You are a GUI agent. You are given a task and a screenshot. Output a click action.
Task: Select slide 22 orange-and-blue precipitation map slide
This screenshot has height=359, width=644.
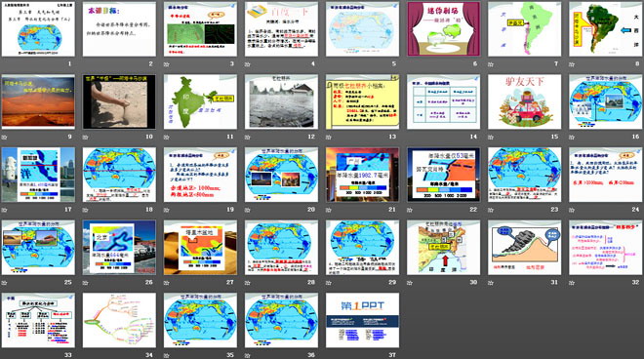click(444, 175)
